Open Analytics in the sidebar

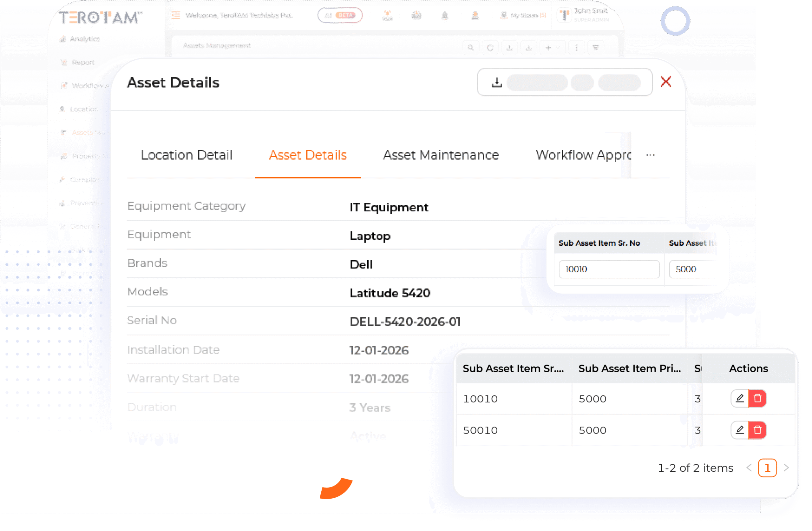coord(85,39)
